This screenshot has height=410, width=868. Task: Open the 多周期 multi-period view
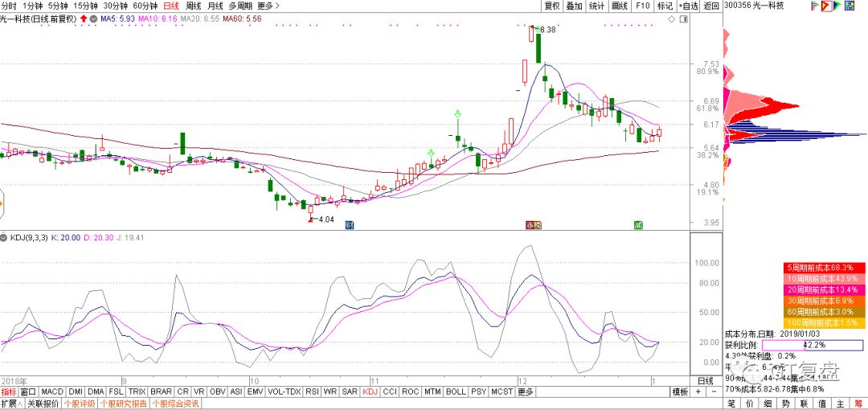240,6
